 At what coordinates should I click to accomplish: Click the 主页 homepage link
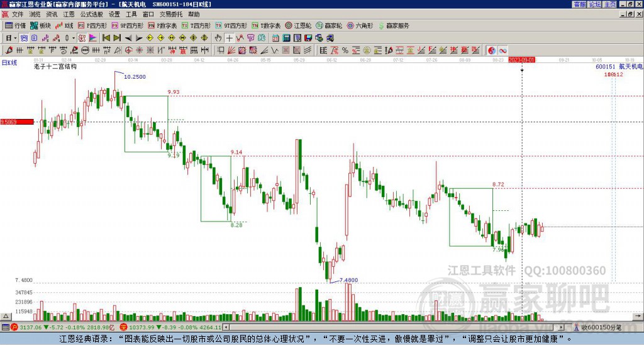point(610,4)
